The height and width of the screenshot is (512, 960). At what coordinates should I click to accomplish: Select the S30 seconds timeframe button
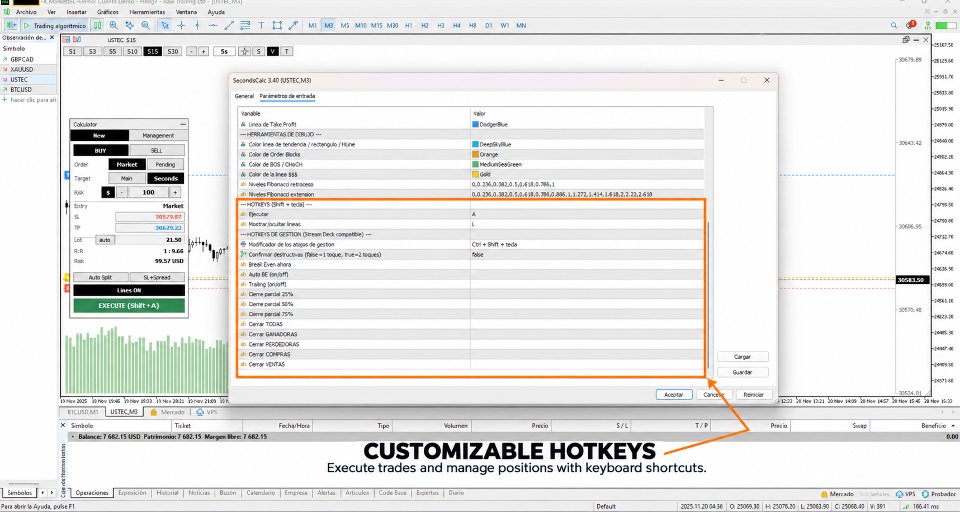tap(173, 51)
